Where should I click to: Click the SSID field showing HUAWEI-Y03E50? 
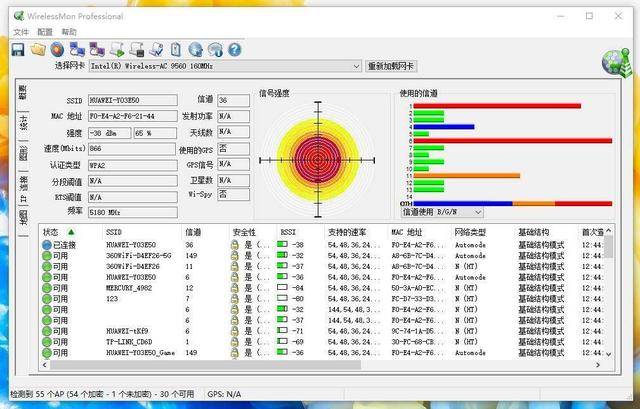pyautogui.click(x=133, y=100)
